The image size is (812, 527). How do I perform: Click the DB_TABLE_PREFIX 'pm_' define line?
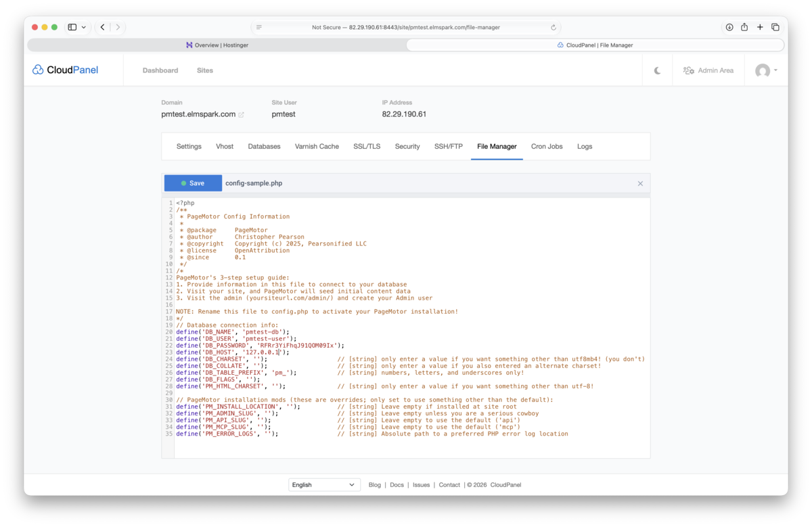pos(236,373)
